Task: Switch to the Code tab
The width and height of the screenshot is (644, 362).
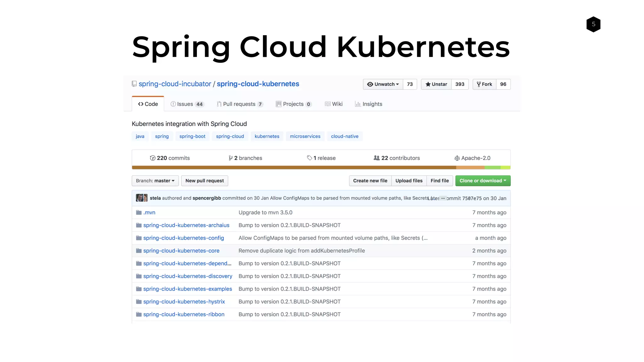Action: tap(148, 104)
